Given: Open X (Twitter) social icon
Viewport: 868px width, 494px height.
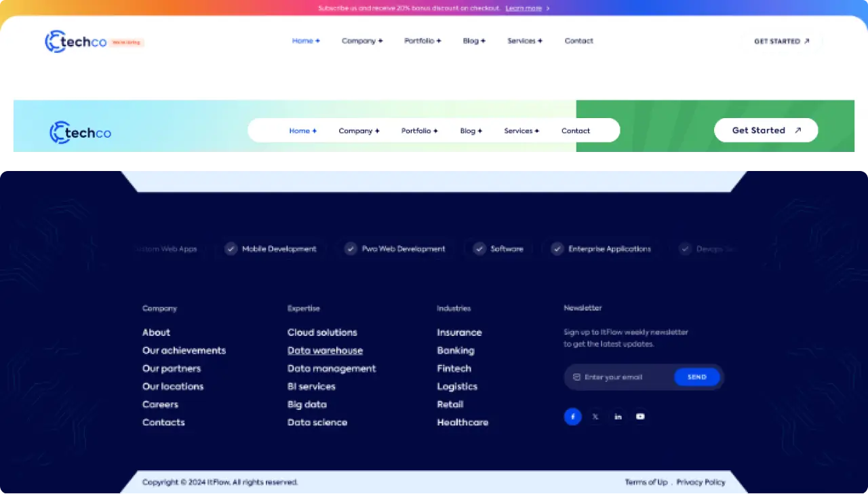Looking at the screenshot, I should 595,417.
